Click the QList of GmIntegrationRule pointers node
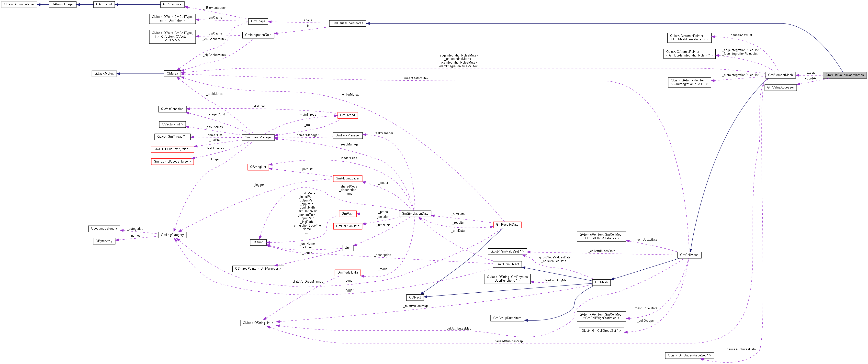Screen dimensions: 868x364 (x=689, y=82)
